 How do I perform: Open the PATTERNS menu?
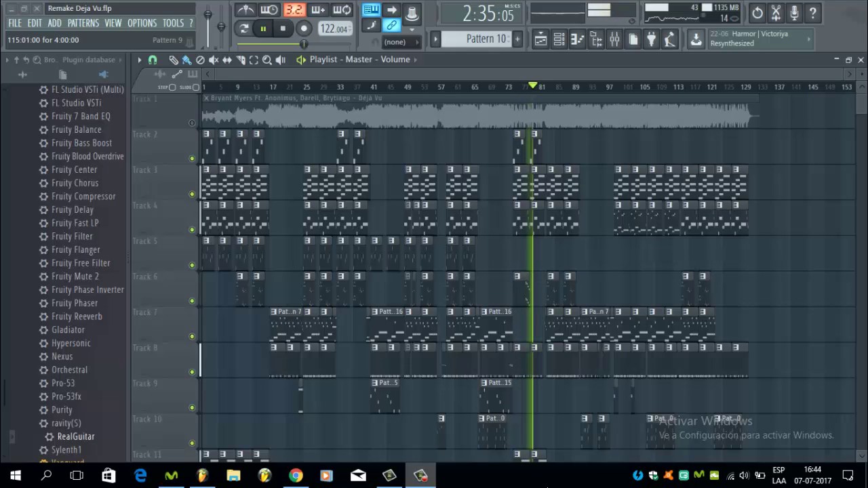[x=83, y=23]
